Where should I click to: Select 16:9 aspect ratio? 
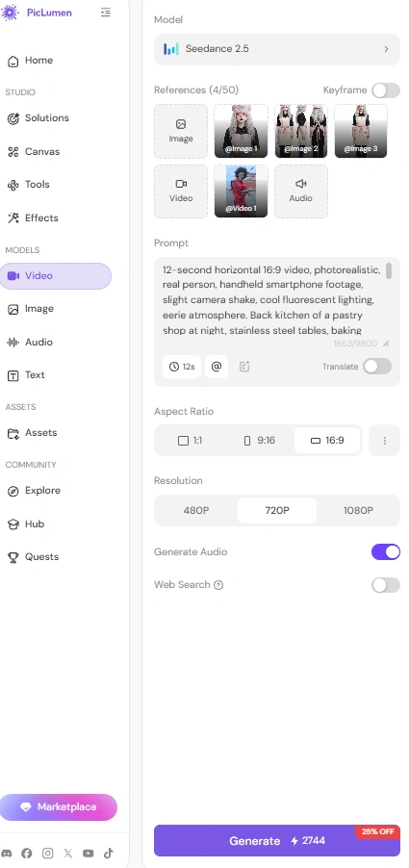tap(327, 441)
